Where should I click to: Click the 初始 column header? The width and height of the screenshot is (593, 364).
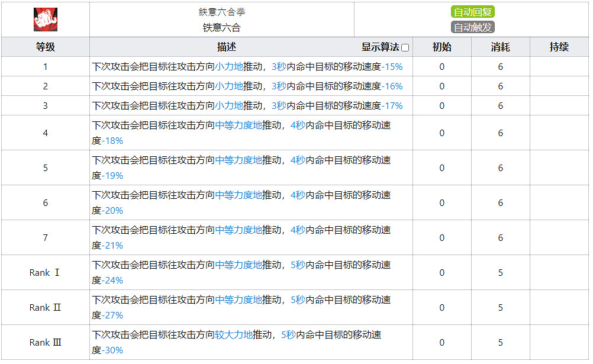coord(441,47)
